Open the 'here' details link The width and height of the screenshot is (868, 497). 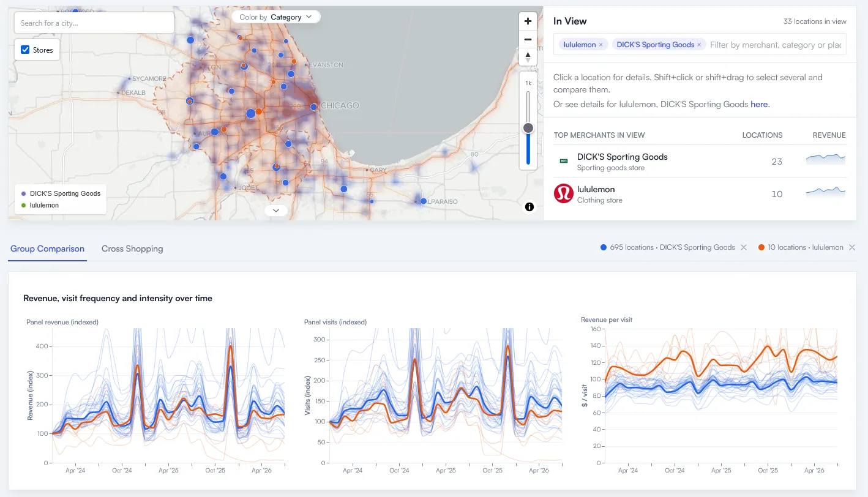click(x=759, y=105)
